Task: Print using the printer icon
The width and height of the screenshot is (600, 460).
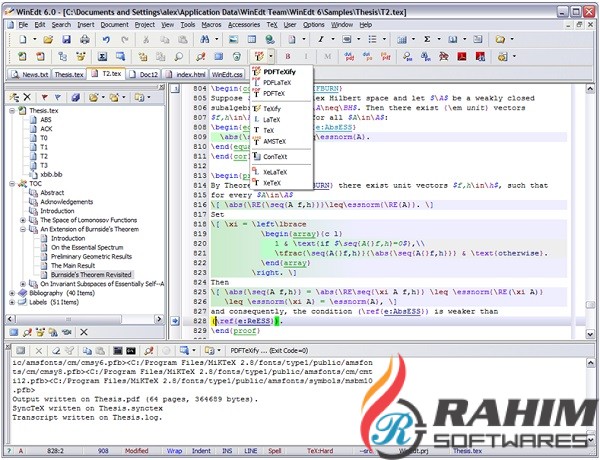Action: (85, 39)
